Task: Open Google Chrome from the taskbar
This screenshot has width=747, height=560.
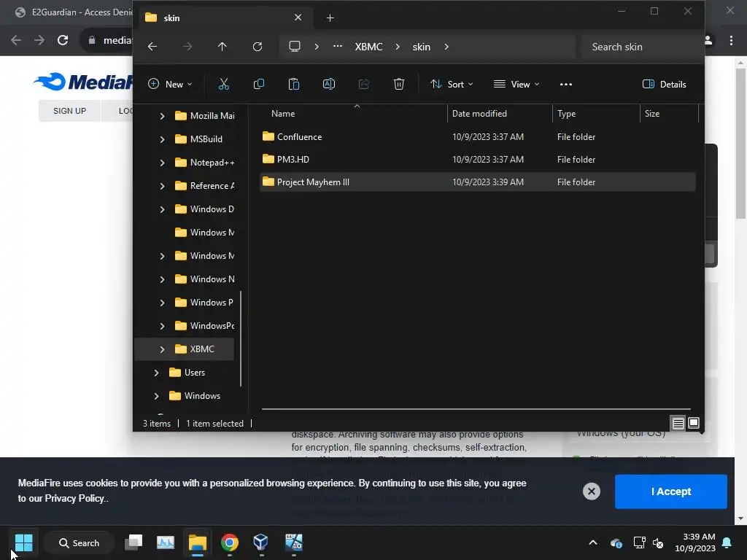Action: click(x=230, y=542)
